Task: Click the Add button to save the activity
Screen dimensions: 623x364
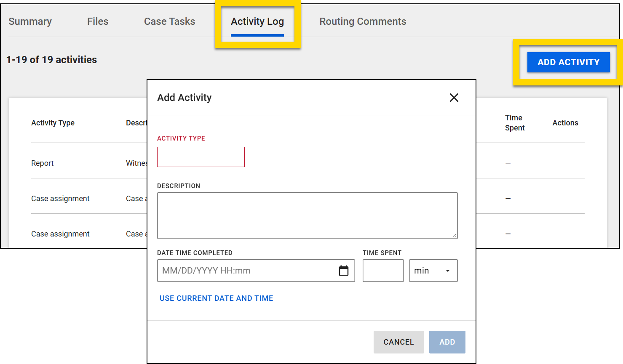Action: click(x=447, y=342)
